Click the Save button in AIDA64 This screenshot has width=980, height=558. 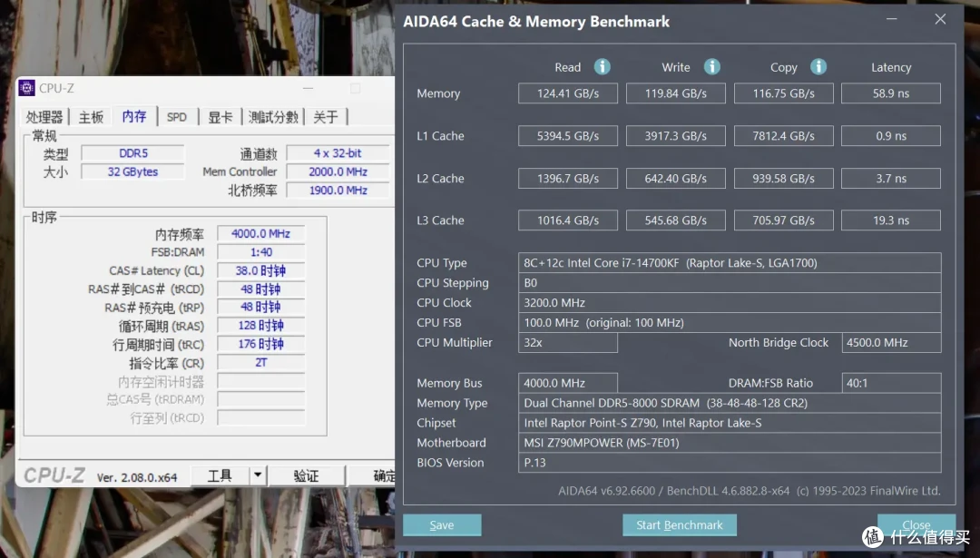pyautogui.click(x=442, y=524)
